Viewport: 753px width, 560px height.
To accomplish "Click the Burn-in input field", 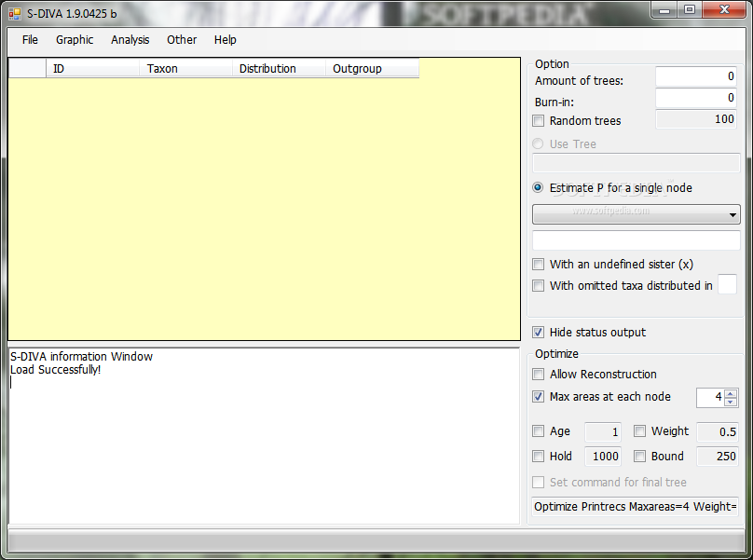I will [x=696, y=98].
